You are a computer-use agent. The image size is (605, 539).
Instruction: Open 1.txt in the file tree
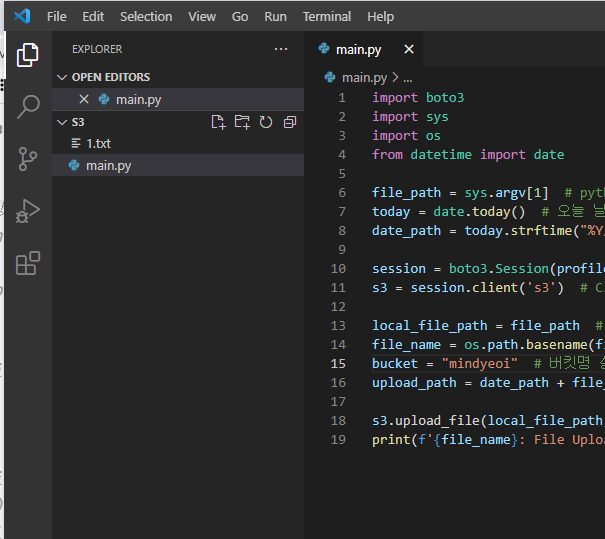pos(98,143)
